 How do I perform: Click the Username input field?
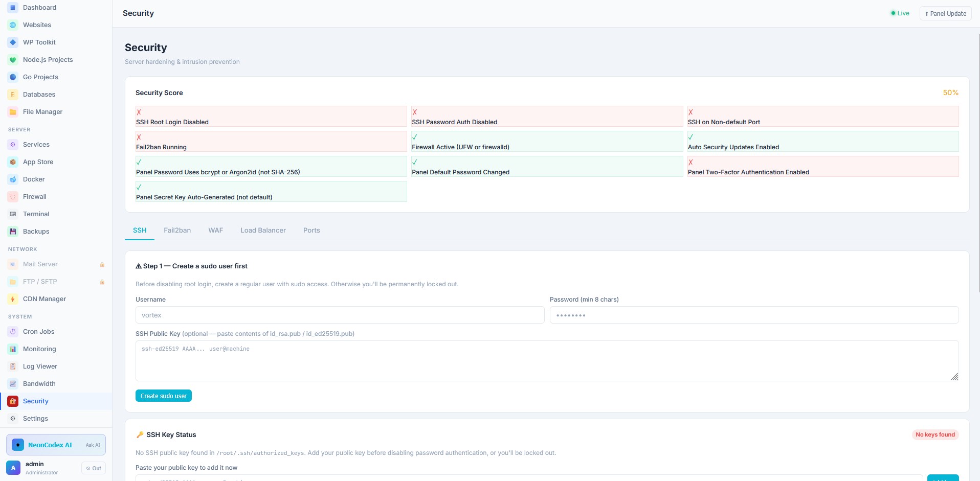[340, 315]
